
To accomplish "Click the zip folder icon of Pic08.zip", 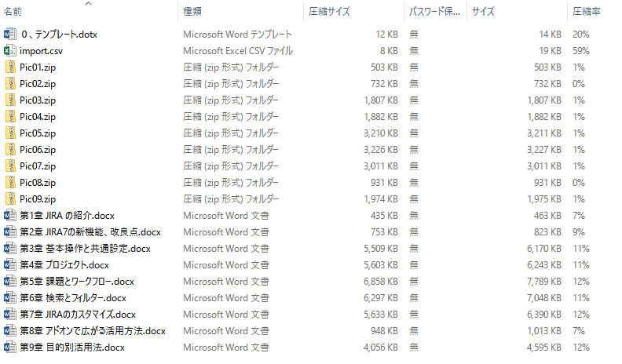I will point(10,183).
